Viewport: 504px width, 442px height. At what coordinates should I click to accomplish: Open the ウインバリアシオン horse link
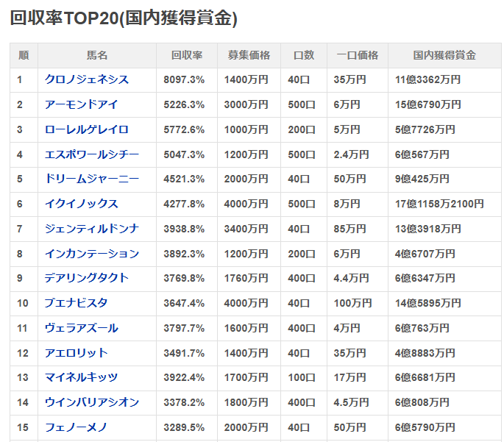[91, 402]
